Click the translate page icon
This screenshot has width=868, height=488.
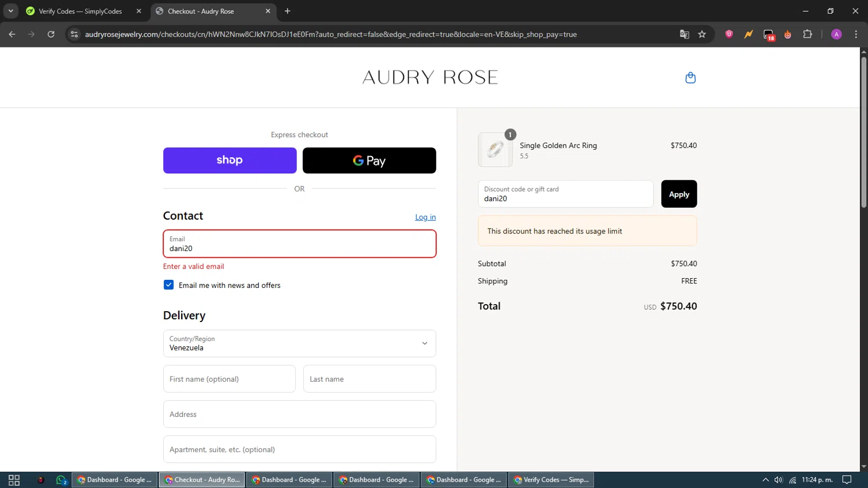pyautogui.click(x=685, y=34)
